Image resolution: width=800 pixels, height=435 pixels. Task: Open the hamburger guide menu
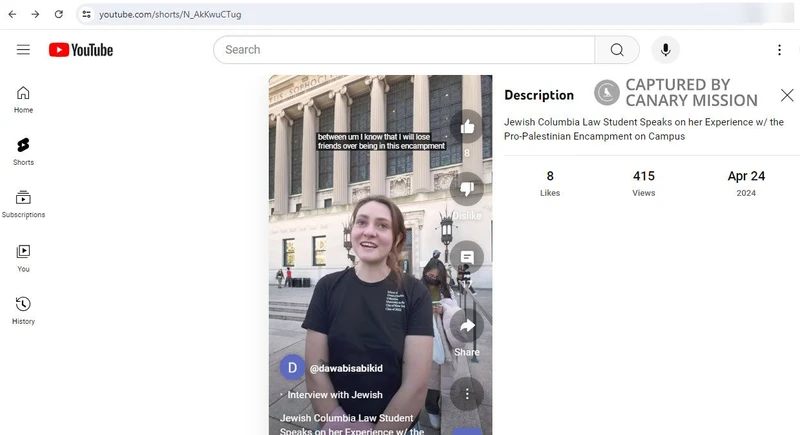pyautogui.click(x=23, y=50)
